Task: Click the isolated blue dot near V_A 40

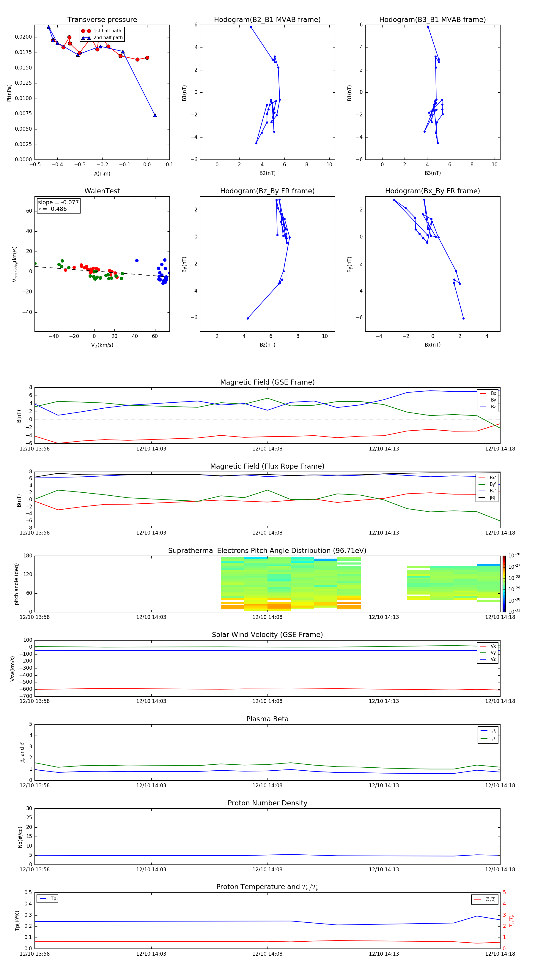Action: pyautogui.click(x=137, y=261)
